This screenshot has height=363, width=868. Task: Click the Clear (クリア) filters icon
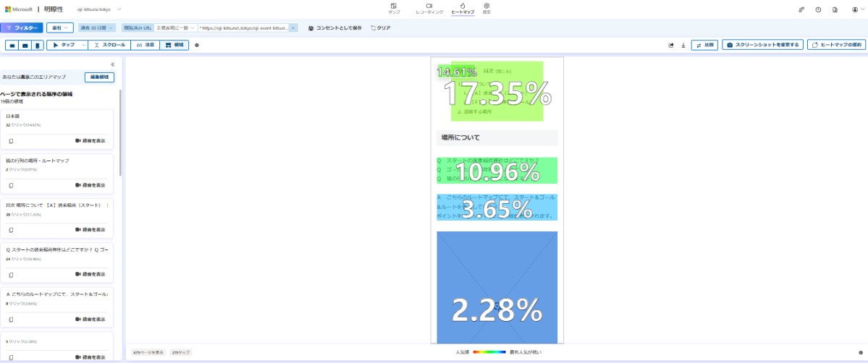(x=381, y=27)
